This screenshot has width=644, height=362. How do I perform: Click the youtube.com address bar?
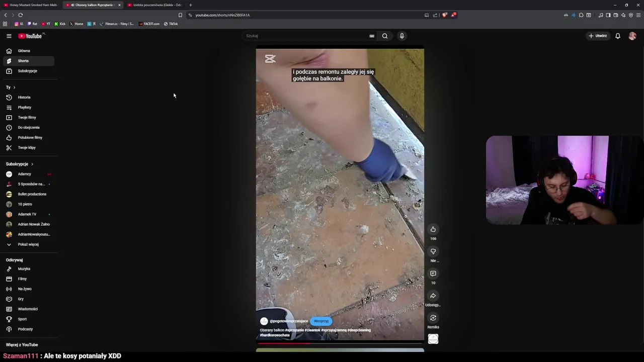point(307,15)
